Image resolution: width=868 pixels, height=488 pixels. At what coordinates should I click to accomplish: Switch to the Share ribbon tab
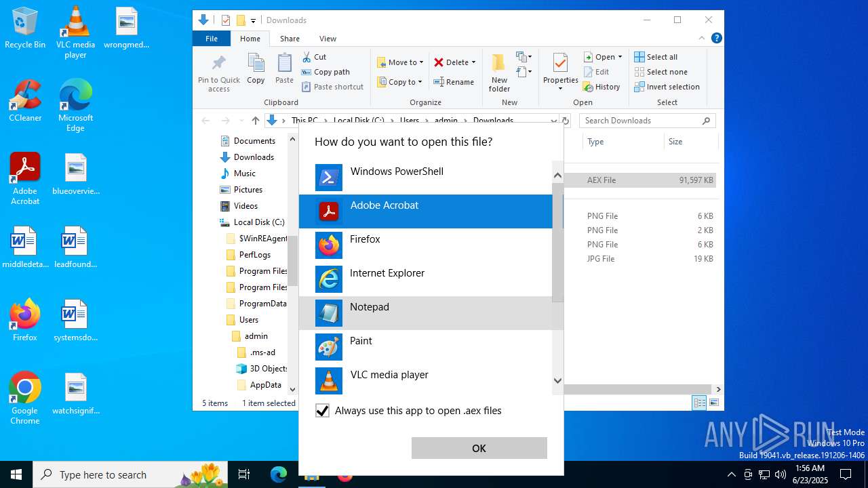point(290,39)
